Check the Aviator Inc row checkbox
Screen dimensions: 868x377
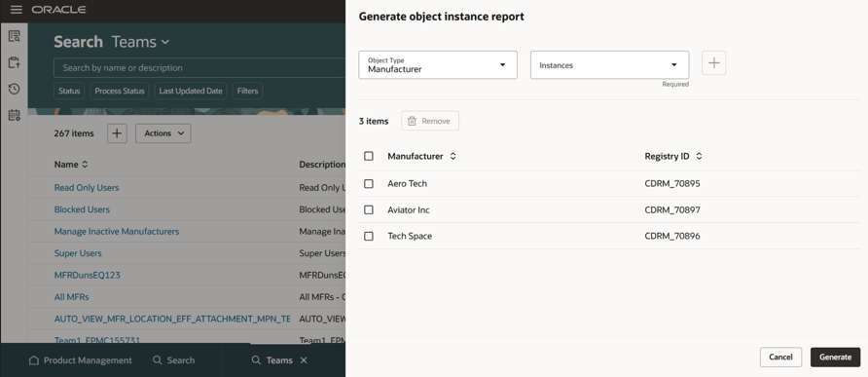coord(369,210)
